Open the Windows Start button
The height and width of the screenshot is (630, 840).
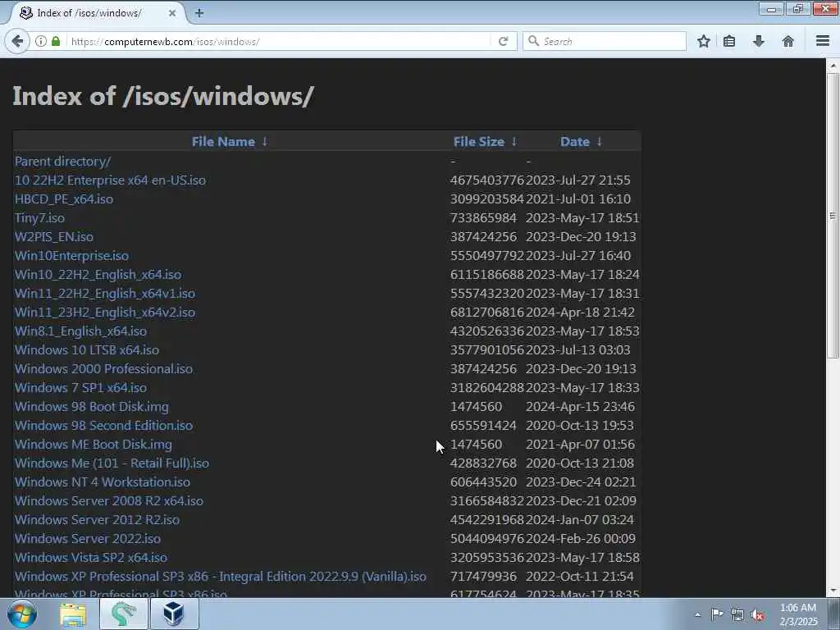coord(22,614)
